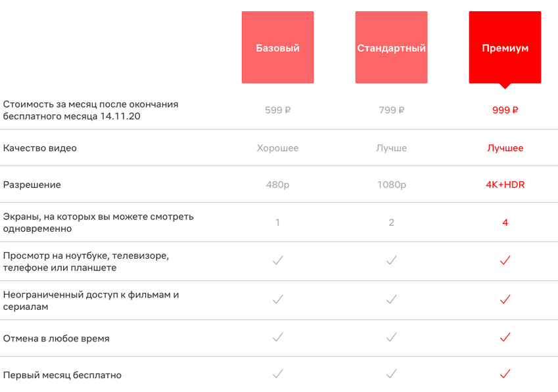Click the 799 ₽ Standard price
558x392 pixels.
tap(391, 110)
